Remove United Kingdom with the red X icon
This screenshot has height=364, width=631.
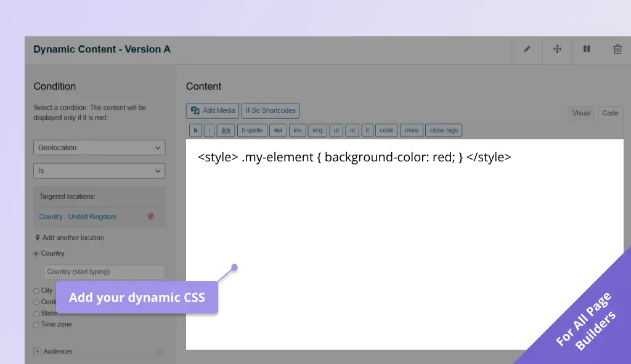[150, 216]
